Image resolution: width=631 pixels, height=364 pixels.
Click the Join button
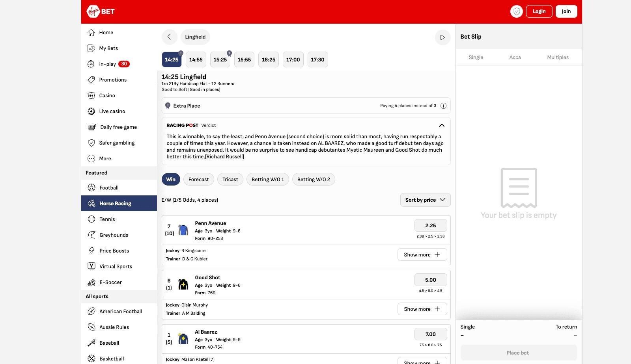point(566,11)
